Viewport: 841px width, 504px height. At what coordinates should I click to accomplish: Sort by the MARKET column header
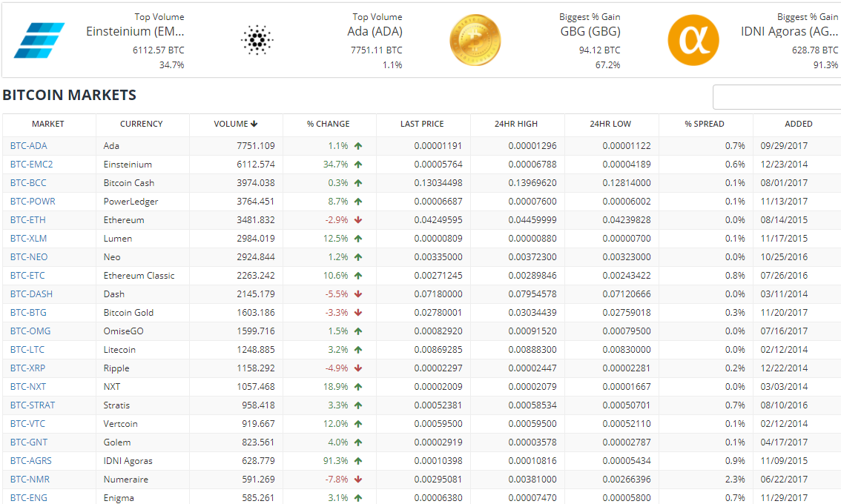point(47,124)
